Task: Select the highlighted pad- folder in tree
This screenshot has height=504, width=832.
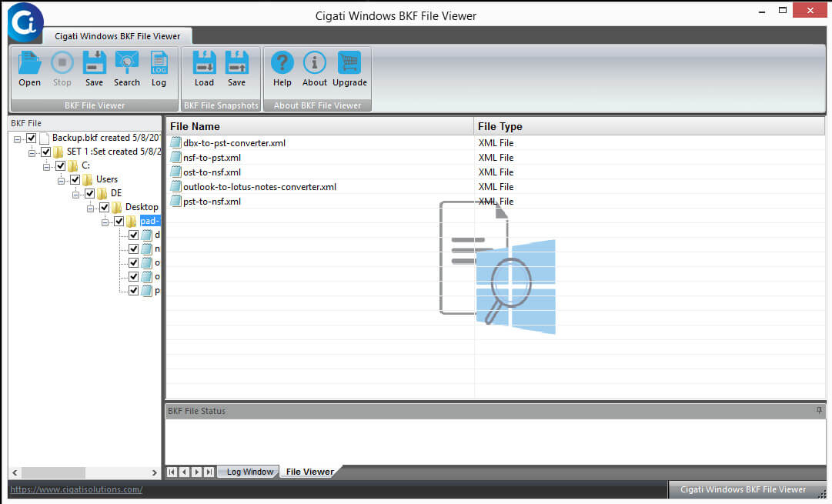Action: tap(149, 221)
